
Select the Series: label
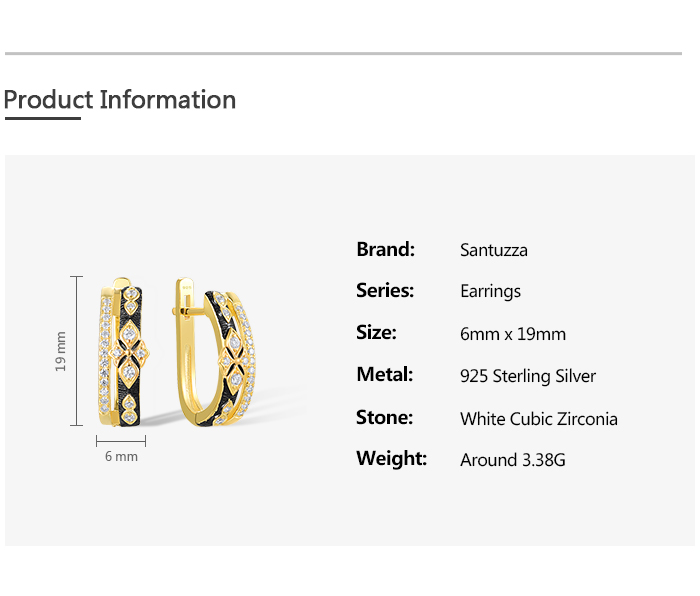[x=385, y=291]
